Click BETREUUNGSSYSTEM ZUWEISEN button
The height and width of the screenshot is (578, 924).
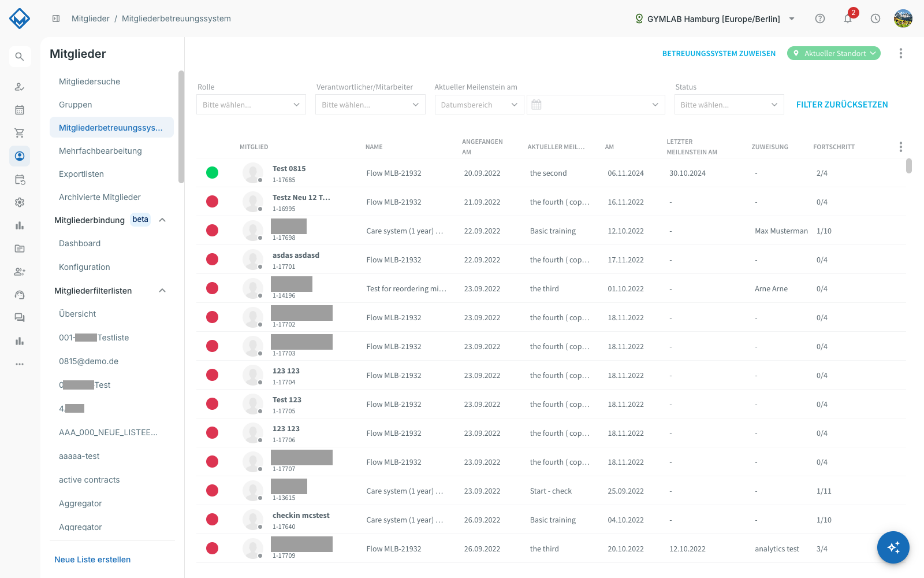click(719, 53)
